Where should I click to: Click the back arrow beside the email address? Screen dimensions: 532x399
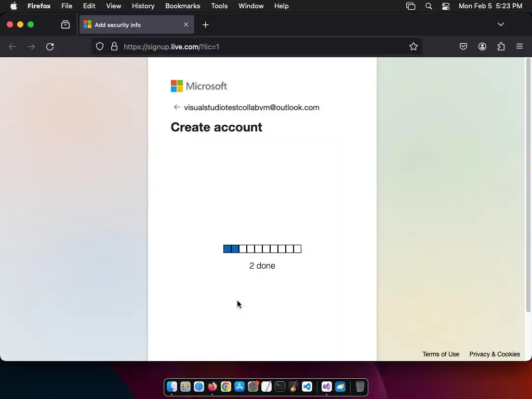177,107
